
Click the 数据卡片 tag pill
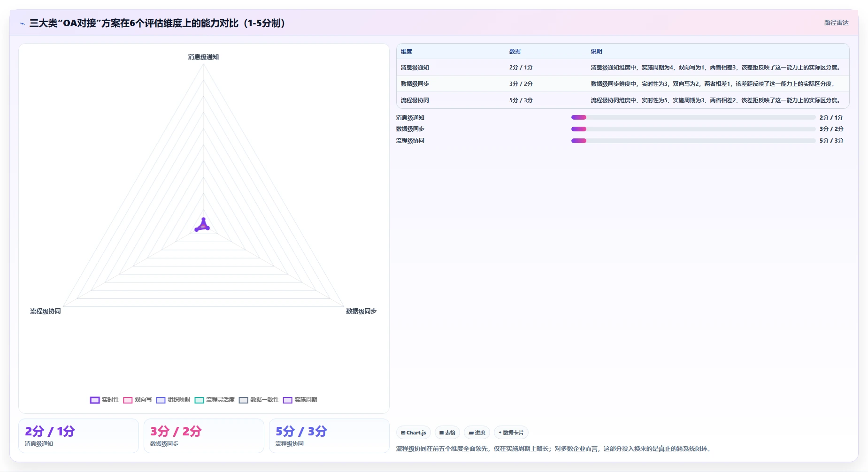(x=511, y=433)
